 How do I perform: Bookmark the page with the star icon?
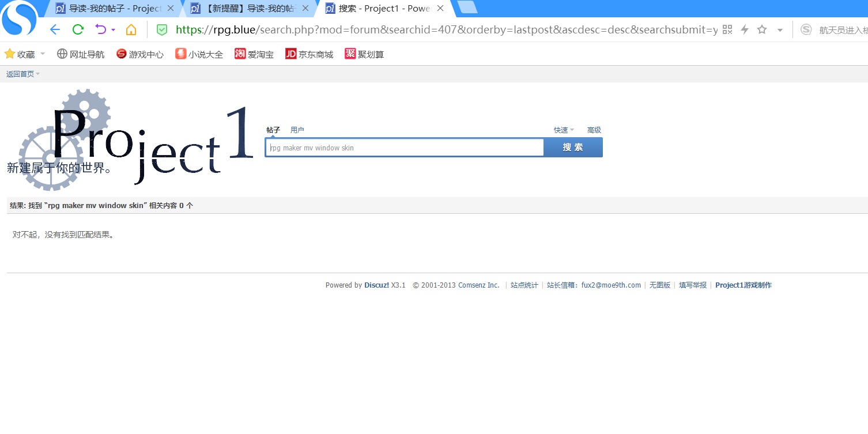pyautogui.click(x=762, y=30)
